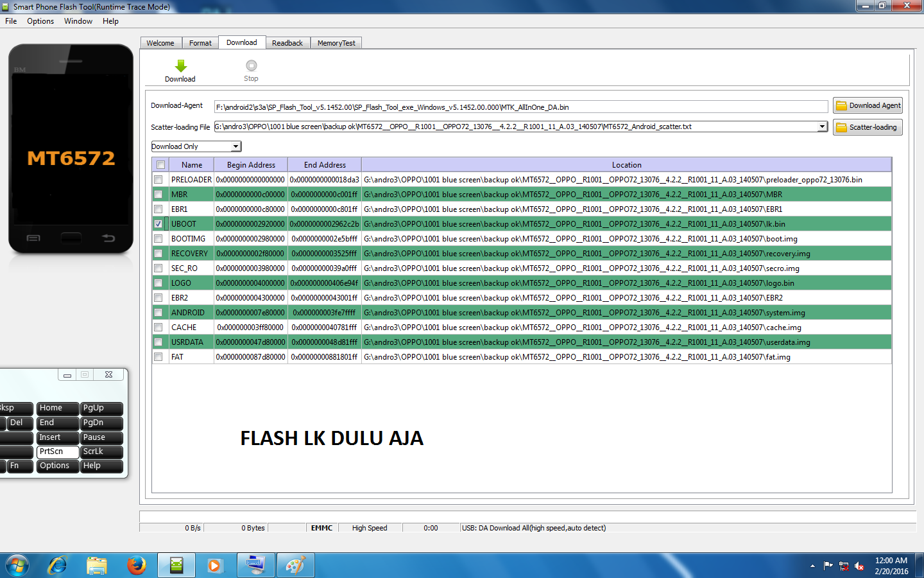The height and width of the screenshot is (578, 924).
Task: Switch to the Readback tab
Action: pos(287,42)
